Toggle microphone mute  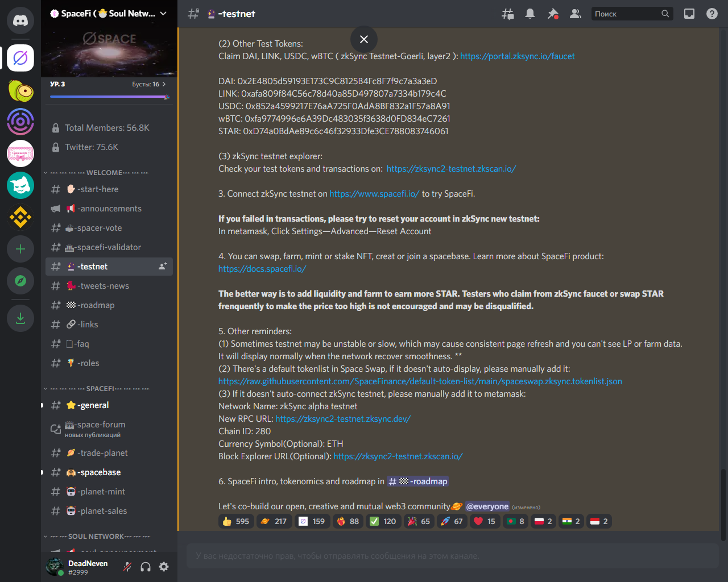click(127, 567)
